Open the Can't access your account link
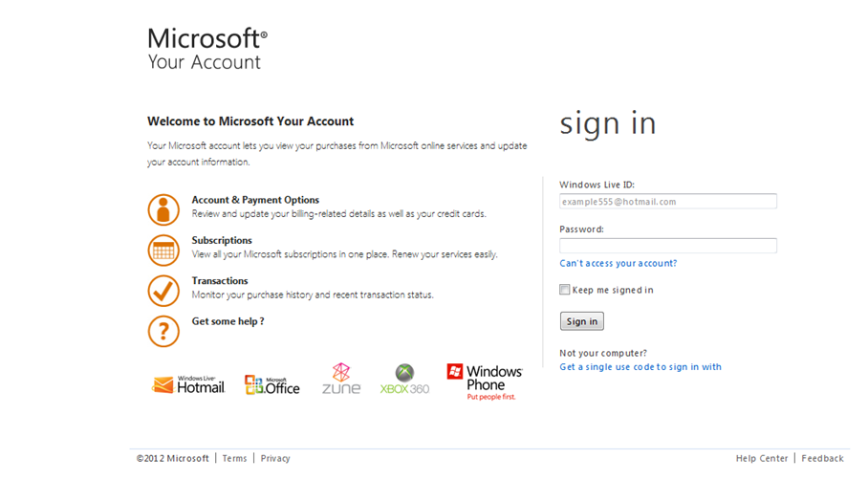 tap(618, 263)
